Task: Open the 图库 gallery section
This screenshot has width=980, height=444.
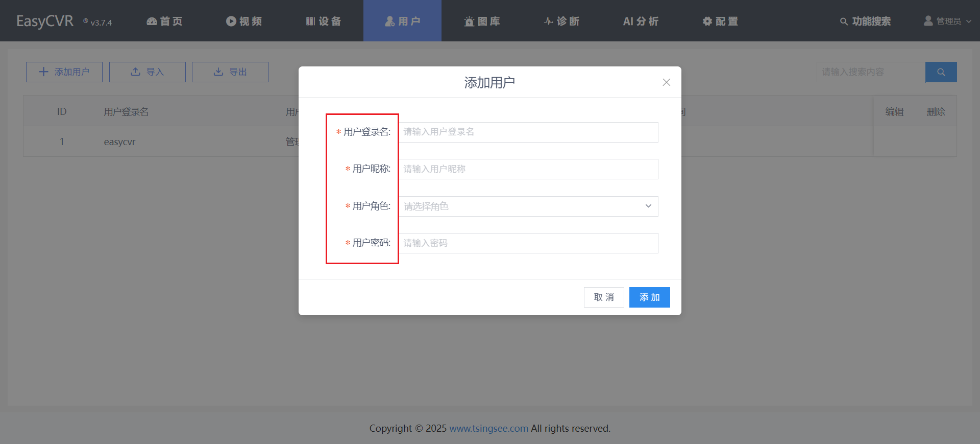Action: coord(482,21)
